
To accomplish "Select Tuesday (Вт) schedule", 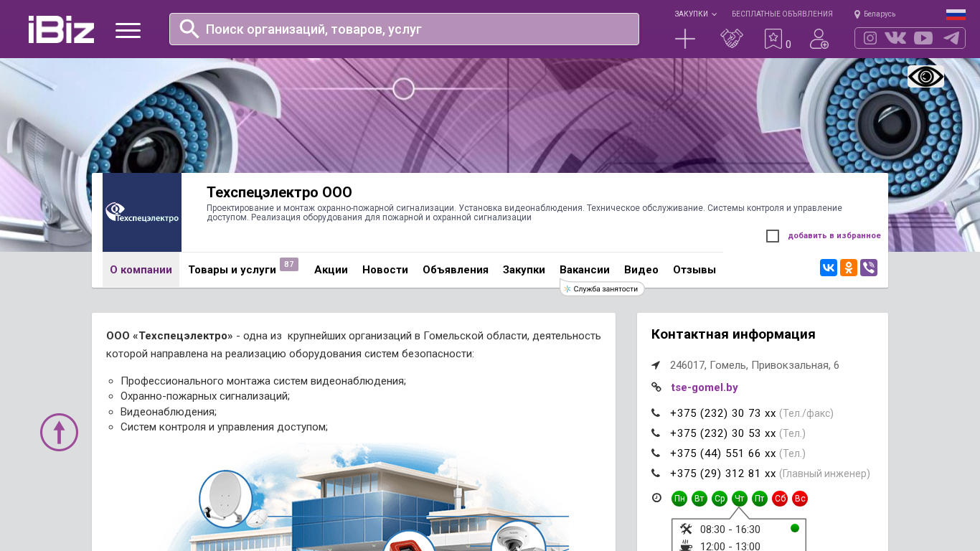I will point(699,499).
